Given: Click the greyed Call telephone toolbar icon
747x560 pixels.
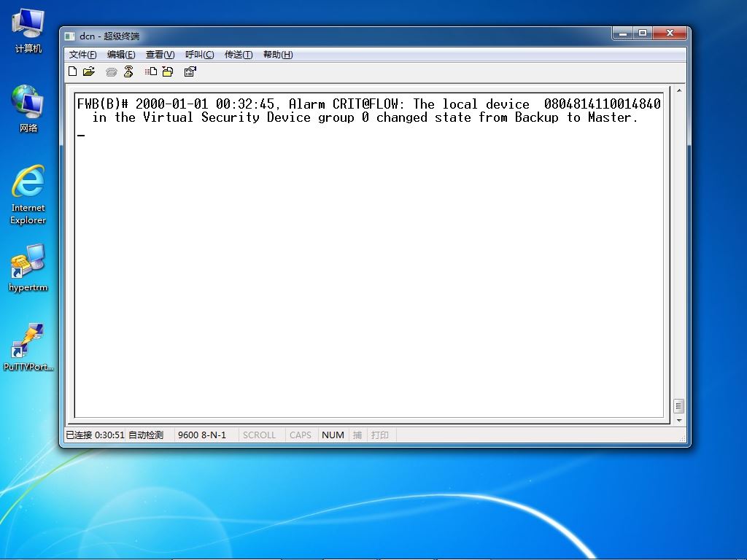Looking at the screenshot, I should click(112, 72).
